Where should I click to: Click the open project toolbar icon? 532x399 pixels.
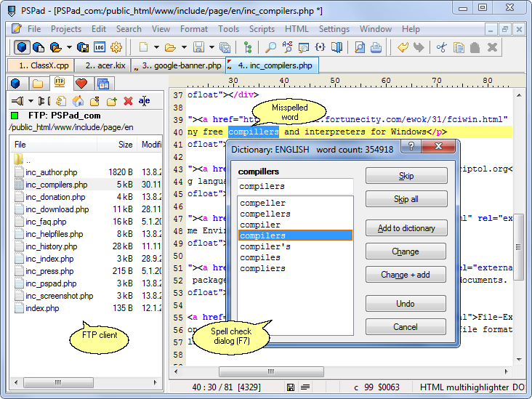[56, 47]
